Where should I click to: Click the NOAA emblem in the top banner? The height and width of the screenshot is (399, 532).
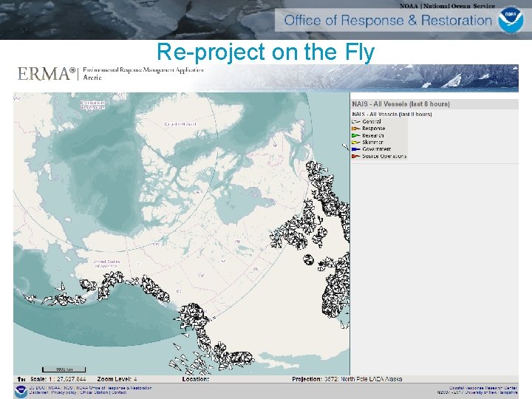pyautogui.click(x=511, y=20)
